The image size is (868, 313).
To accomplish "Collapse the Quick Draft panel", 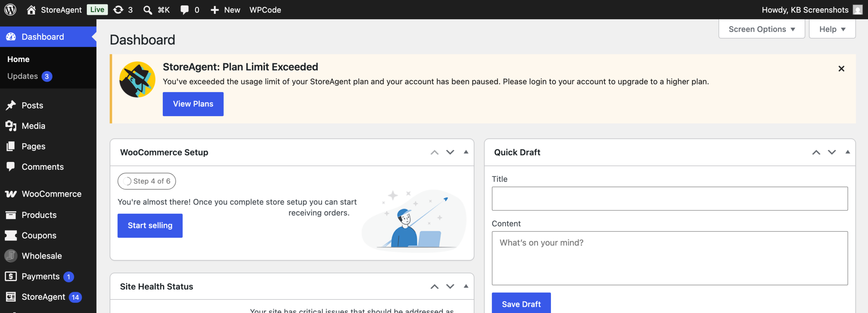I will (x=848, y=152).
